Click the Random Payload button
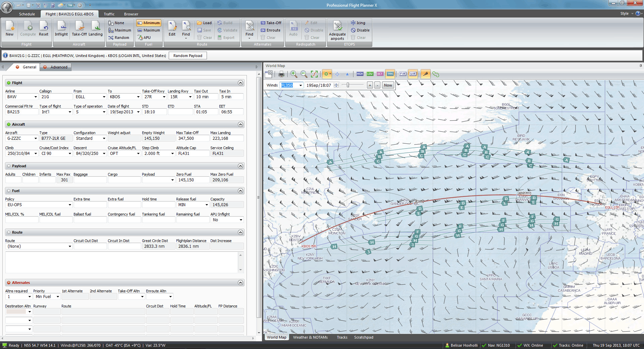The height and width of the screenshot is (349, 644). click(188, 56)
